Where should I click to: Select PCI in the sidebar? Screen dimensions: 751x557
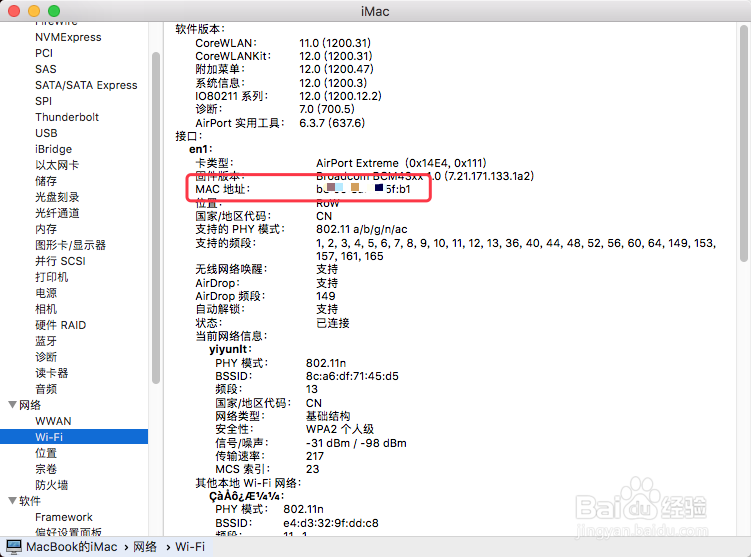tap(44, 53)
